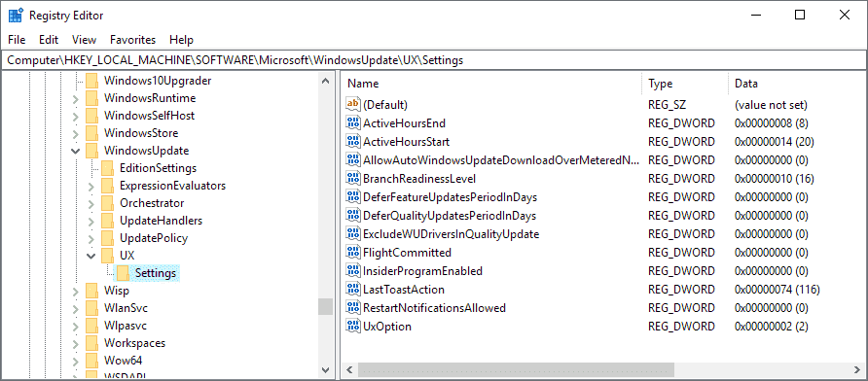This screenshot has width=868, height=381.
Task: Expand the ExpressionEvaluators key
Action: 90,186
